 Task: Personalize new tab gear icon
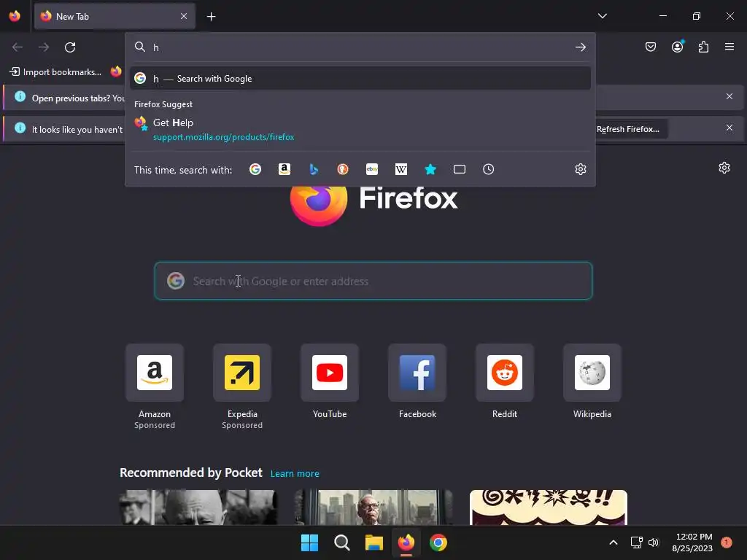point(724,168)
